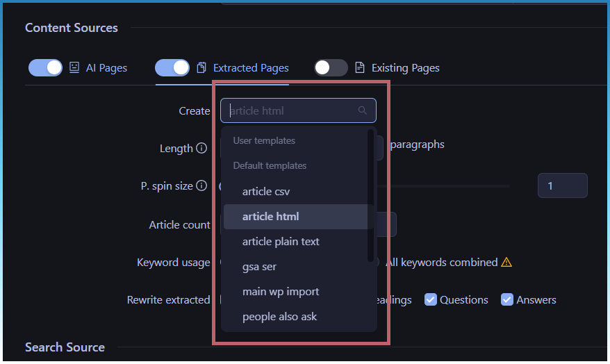Viewport: 610px width, 364px height.
Task: Click the Existing Pages document icon
Action: [x=360, y=67]
